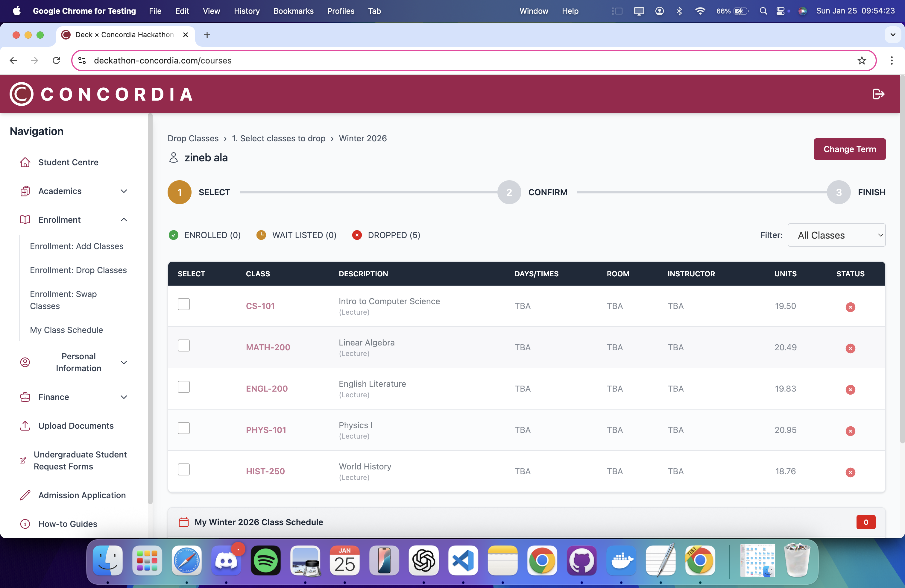Open the MATH-200 class link
Viewport: 905px width, 588px height.
click(268, 347)
